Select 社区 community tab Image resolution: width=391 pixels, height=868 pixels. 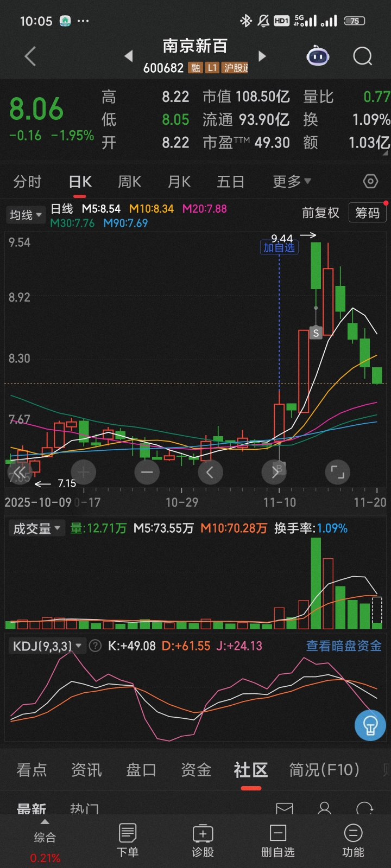click(251, 769)
